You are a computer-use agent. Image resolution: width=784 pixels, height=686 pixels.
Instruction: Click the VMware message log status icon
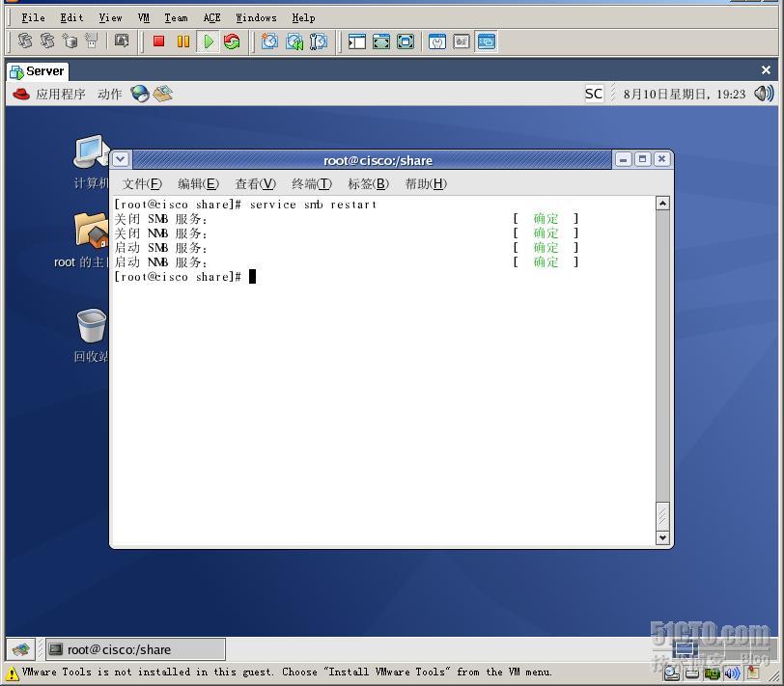click(752, 673)
